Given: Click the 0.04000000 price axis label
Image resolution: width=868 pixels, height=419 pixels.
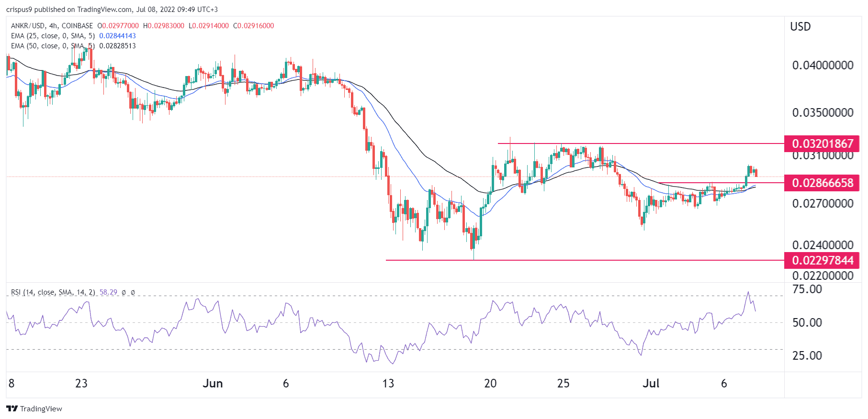Looking at the screenshot, I should click(823, 66).
